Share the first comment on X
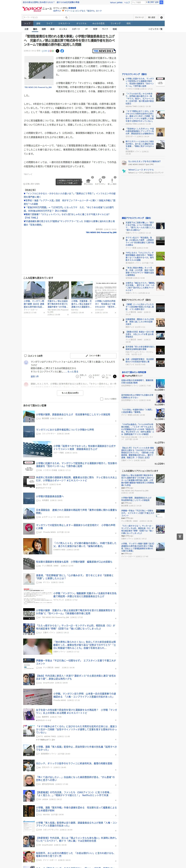The height and width of the screenshot is (868, 186). [x=115, y=376]
